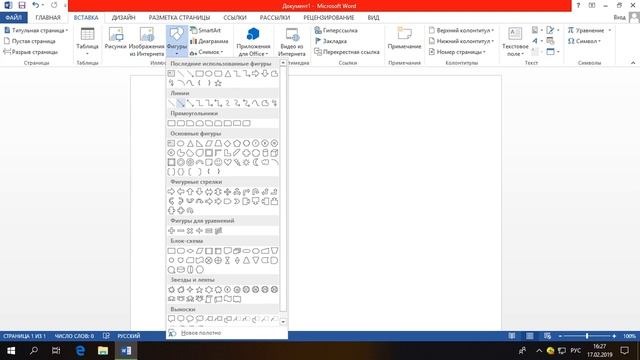The image size is (640, 360).
Task: Insert Видео из Интернета
Action: coord(292,42)
